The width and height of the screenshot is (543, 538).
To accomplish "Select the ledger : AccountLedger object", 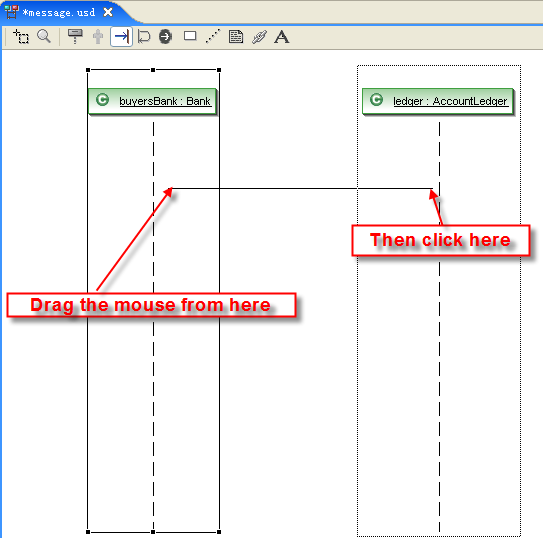I will (x=438, y=101).
